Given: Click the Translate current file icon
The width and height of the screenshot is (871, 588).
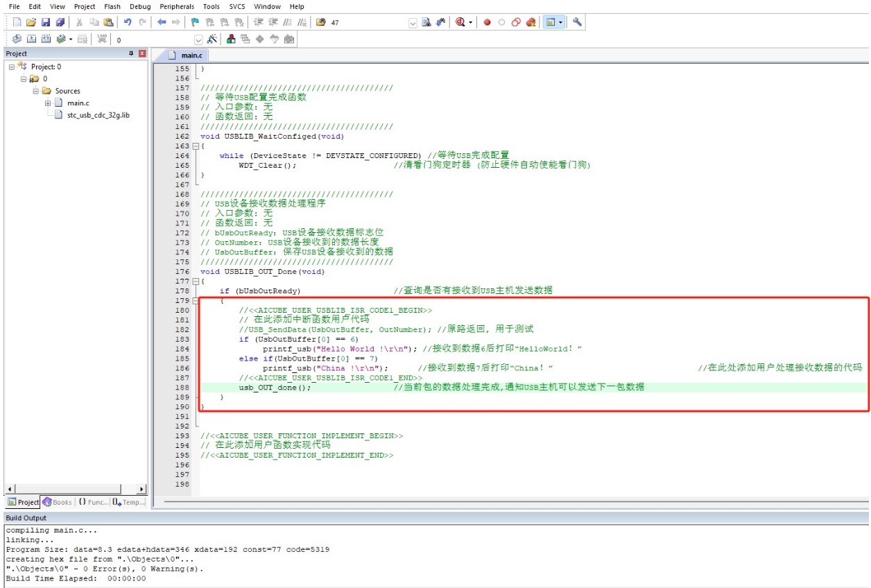Looking at the screenshot, I should [17, 40].
